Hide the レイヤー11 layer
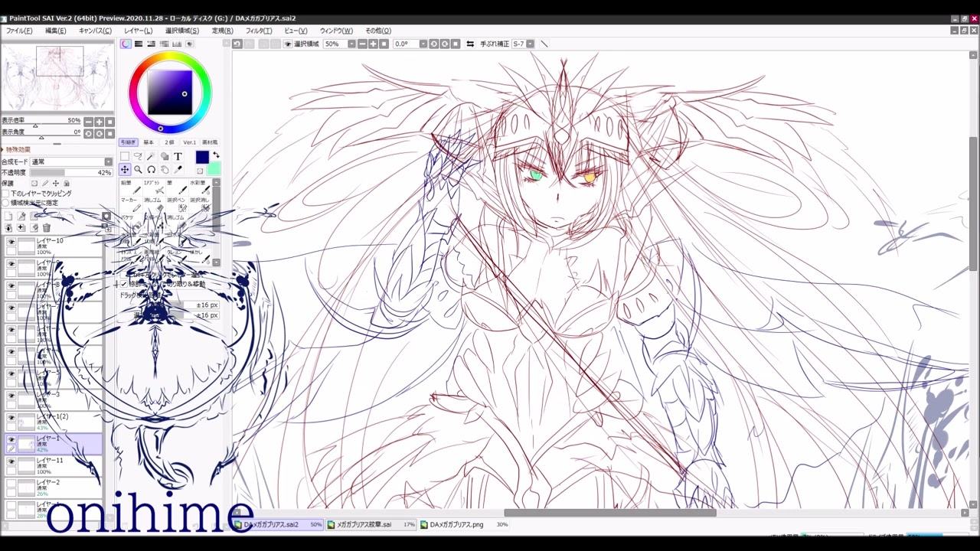The width and height of the screenshot is (980, 551). click(x=11, y=461)
